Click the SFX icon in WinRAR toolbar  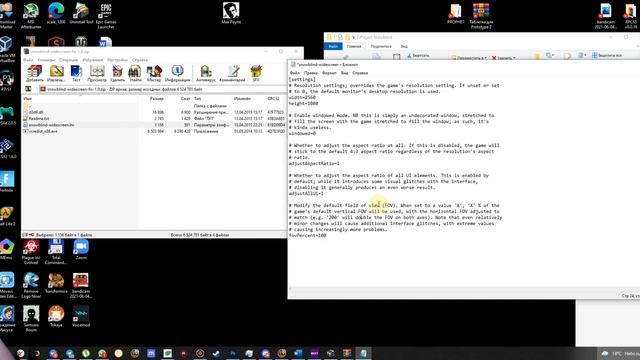point(256,73)
